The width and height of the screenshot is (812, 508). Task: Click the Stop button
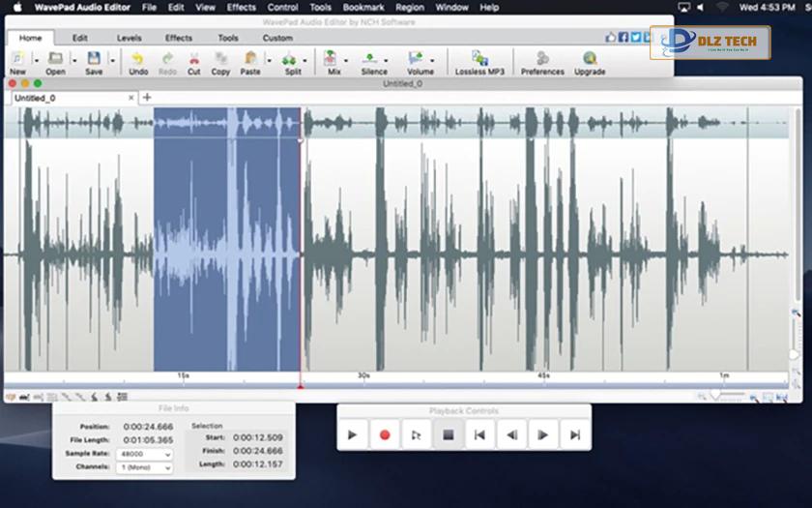448,434
